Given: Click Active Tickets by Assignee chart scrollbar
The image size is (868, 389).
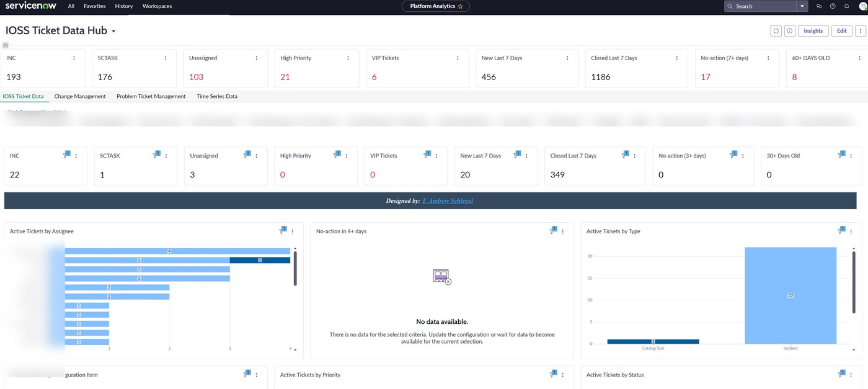Looking at the screenshot, I should point(295,269).
